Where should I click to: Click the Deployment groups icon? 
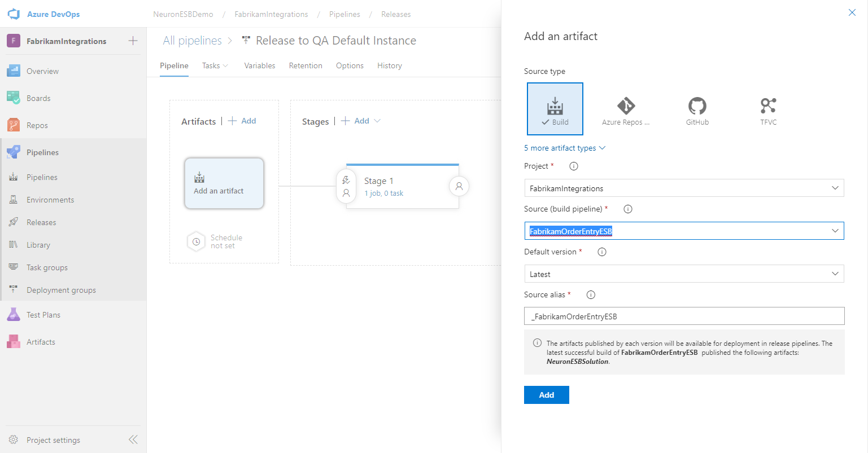pos(14,290)
